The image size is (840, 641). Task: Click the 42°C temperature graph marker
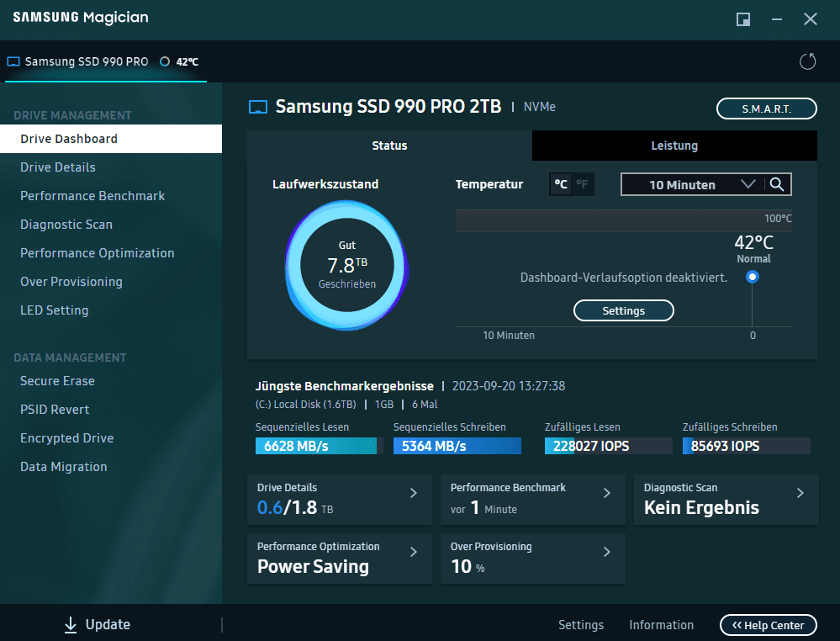[x=753, y=277]
